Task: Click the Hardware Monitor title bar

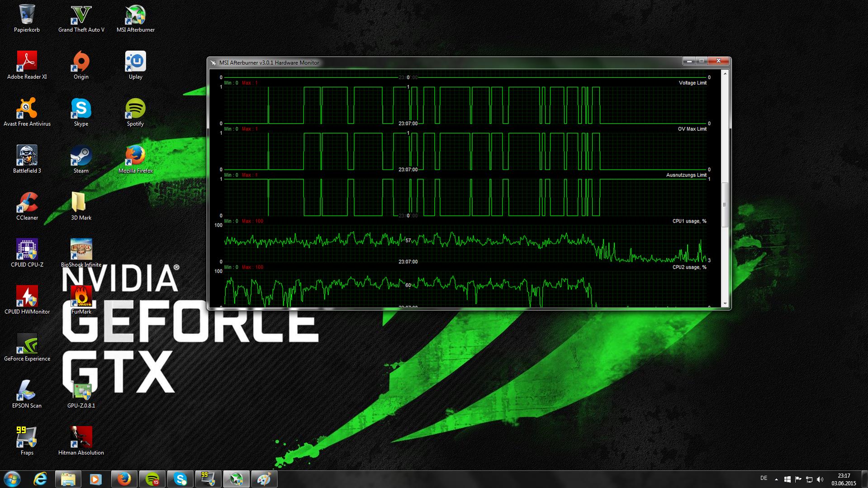Action: point(446,62)
